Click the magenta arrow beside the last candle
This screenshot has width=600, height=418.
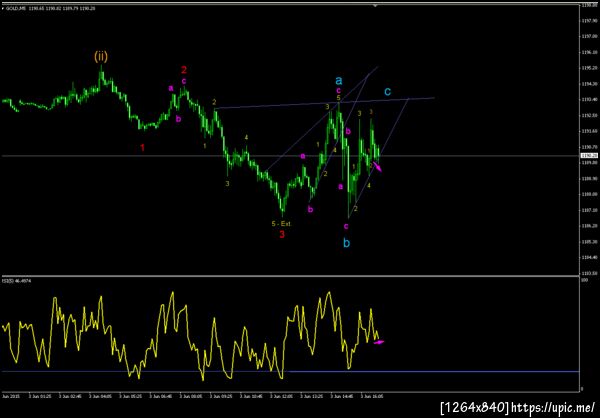[377, 167]
